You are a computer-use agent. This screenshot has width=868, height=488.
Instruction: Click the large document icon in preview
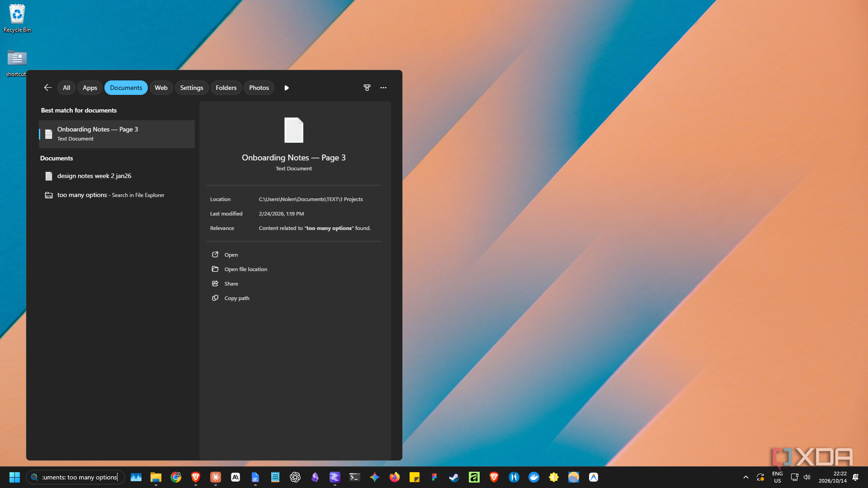click(x=294, y=130)
